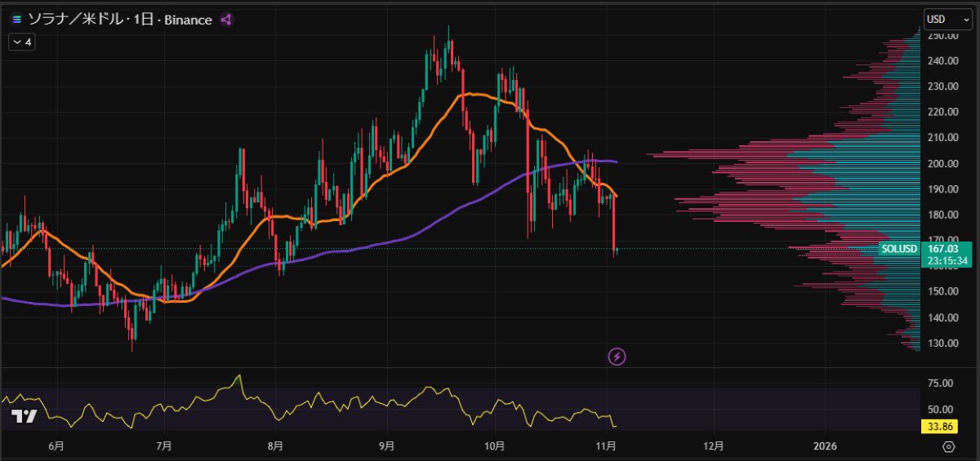Click the yellow 33.86 RSI value label
Viewport: 980px width, 461px height.
938,426
